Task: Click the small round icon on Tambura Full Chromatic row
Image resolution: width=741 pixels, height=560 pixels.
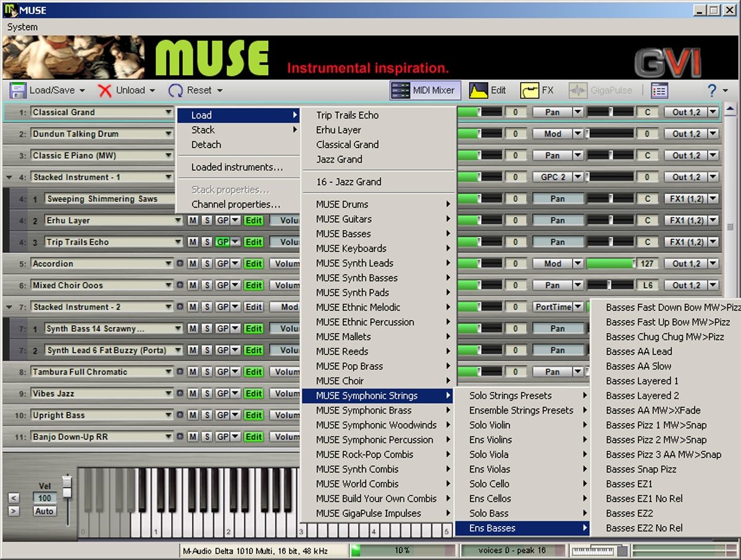Action: click(180, 372)
